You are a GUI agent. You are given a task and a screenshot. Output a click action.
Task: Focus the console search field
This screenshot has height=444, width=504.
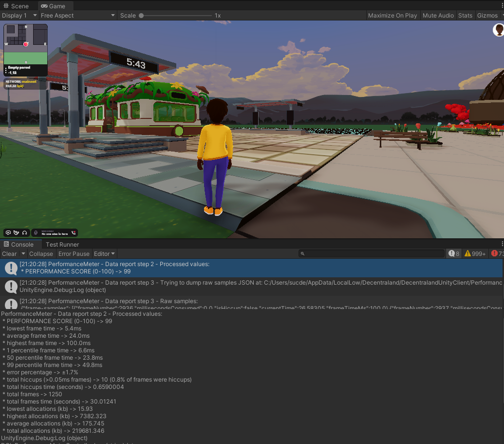click(x=372, y=253)
